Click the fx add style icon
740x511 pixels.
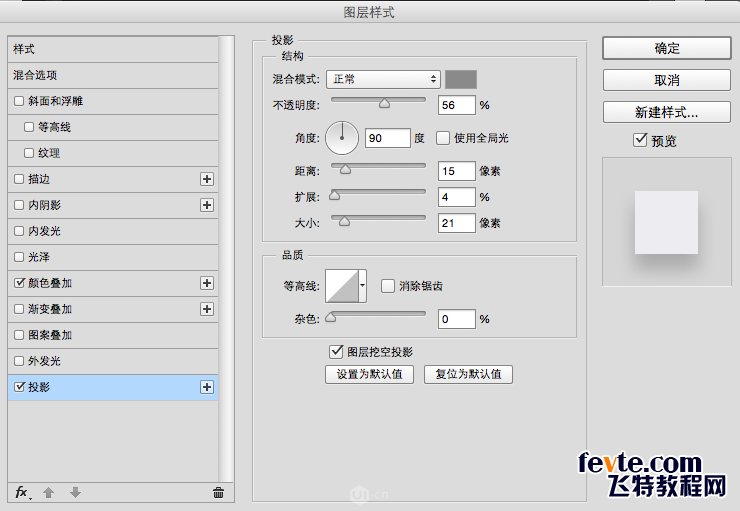tap(22, 493)
